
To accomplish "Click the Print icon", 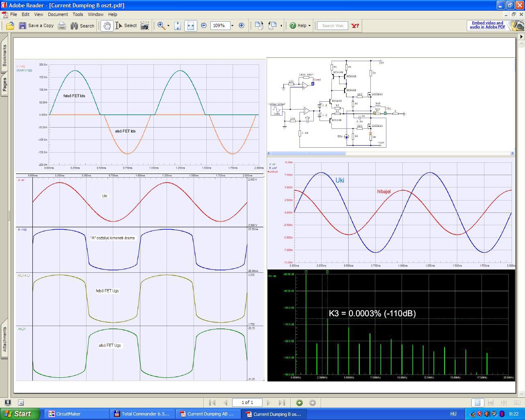I will point(62,26).
